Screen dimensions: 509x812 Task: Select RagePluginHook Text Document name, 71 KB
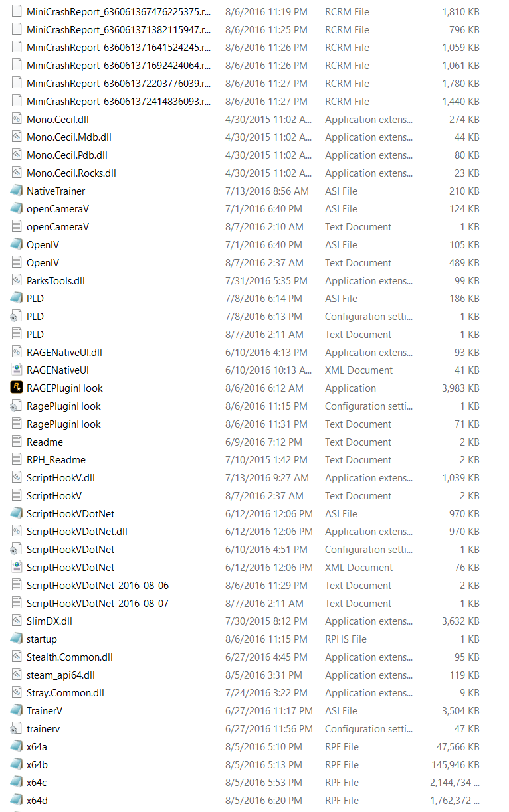(64, 424)
